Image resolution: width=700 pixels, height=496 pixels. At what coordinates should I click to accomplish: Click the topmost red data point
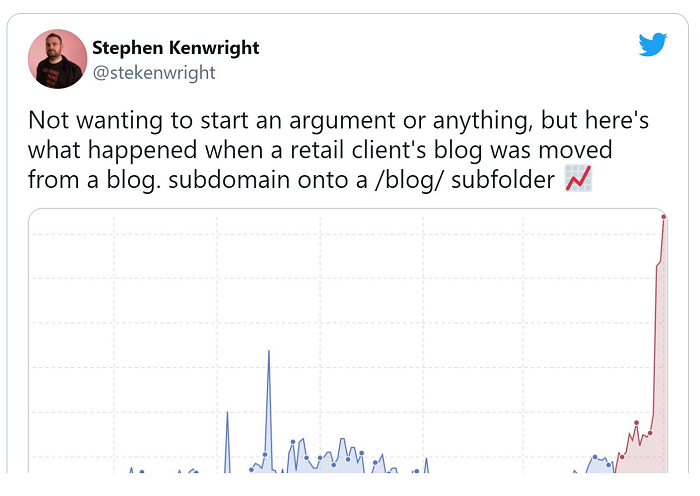tap(663, 217)
